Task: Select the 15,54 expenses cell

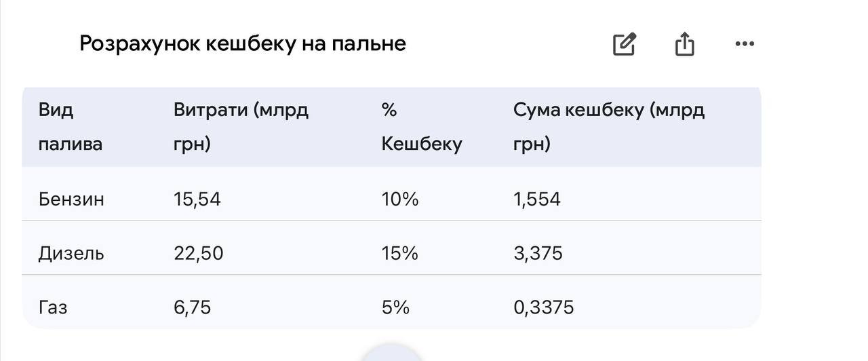Action: [197, 199]
